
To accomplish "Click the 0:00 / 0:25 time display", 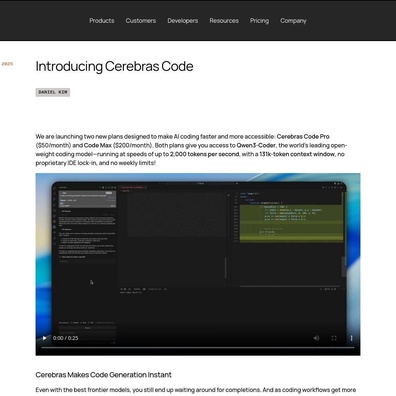I will pyautogui.click(x=66, y=338).
